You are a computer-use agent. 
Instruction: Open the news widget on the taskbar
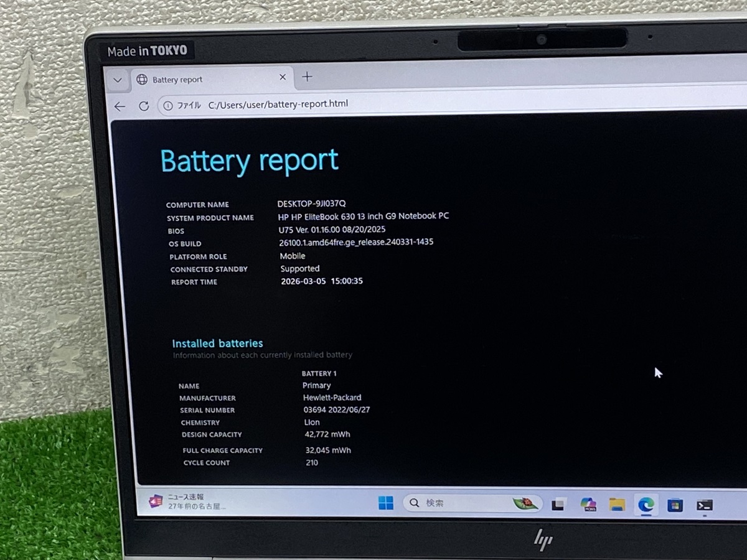187,502
